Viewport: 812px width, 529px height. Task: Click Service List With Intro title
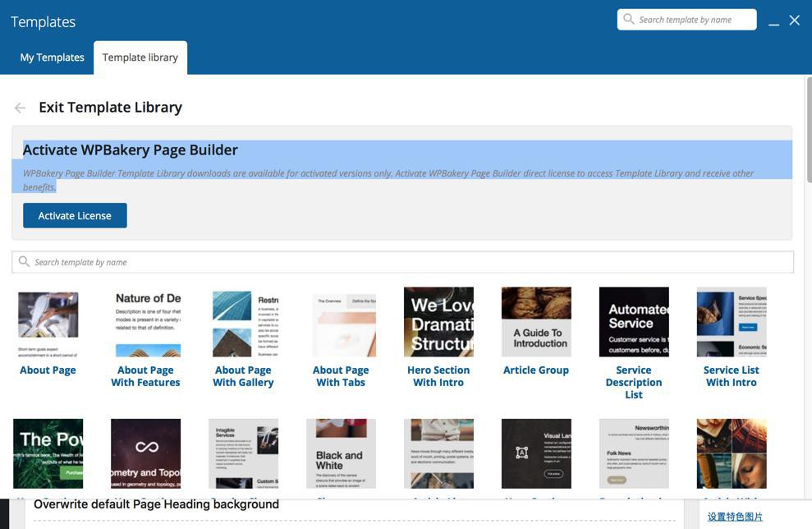(732, 376)
